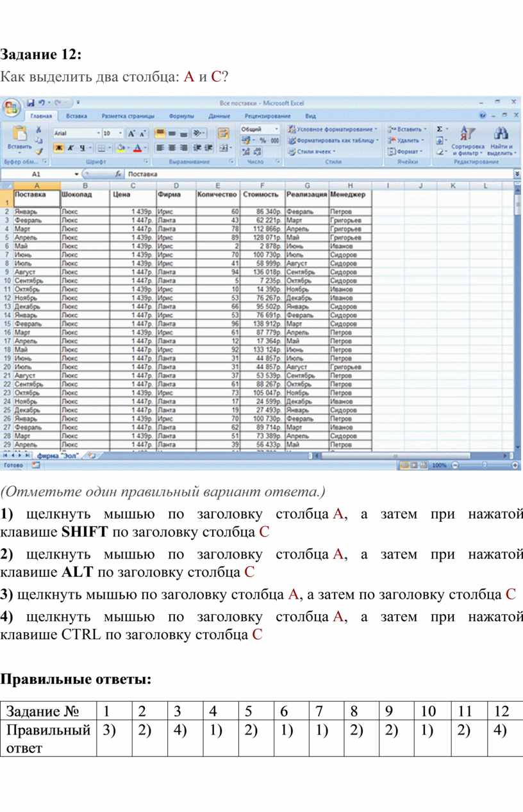Open Найти и выделить binoculars tool
The height and width of the screenshot is (812, 523).
click(501, 141)
